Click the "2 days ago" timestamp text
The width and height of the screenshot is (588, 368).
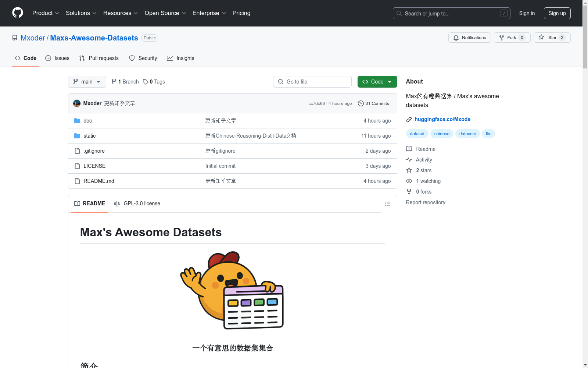(378, 151)
